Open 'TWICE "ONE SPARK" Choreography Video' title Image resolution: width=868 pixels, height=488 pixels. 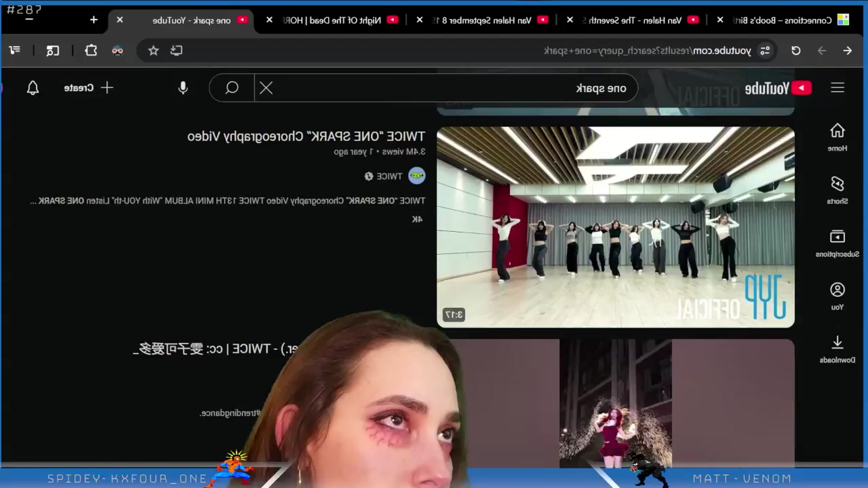306,136
